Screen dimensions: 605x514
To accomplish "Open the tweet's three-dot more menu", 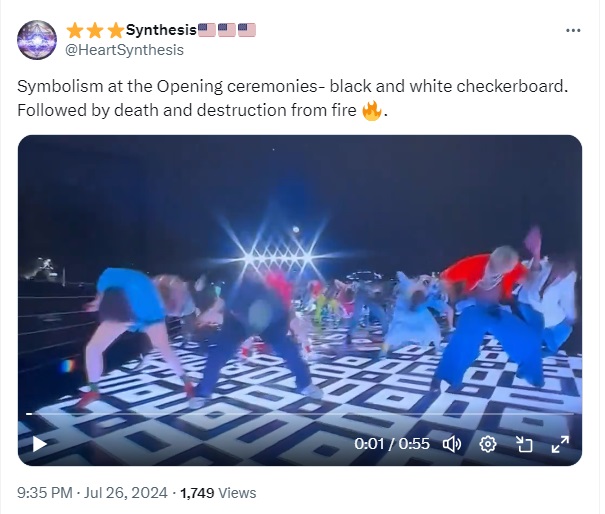I will [573, 30].
